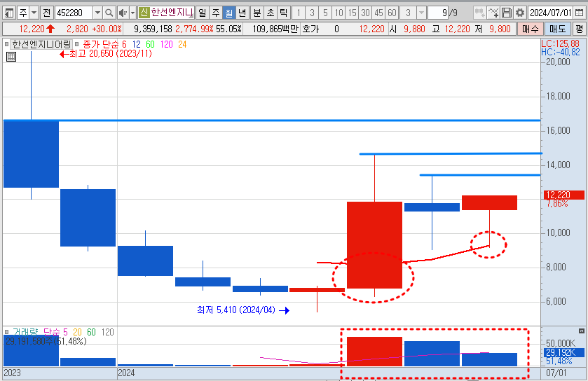Click the HC:-40,82 indicator text
The width and height of the screenshot is (588, 381).
click(560, 52)
